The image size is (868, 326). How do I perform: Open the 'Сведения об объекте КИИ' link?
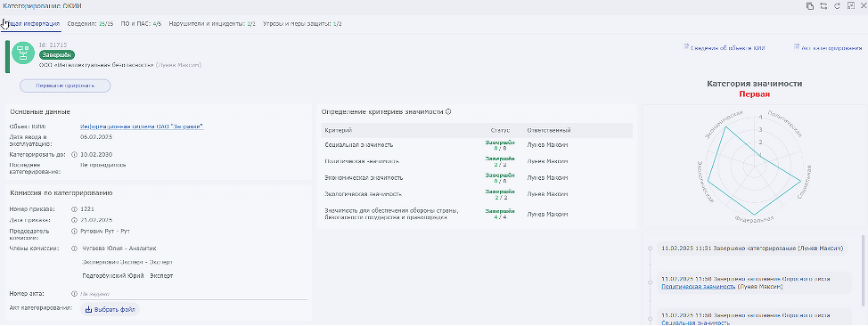[728, 47]
